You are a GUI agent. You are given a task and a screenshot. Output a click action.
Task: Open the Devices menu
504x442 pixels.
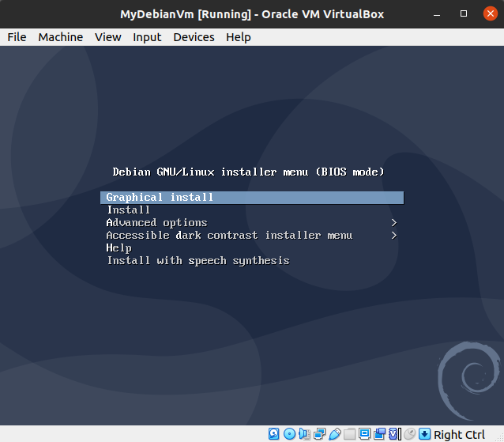(x=194, y=37)
